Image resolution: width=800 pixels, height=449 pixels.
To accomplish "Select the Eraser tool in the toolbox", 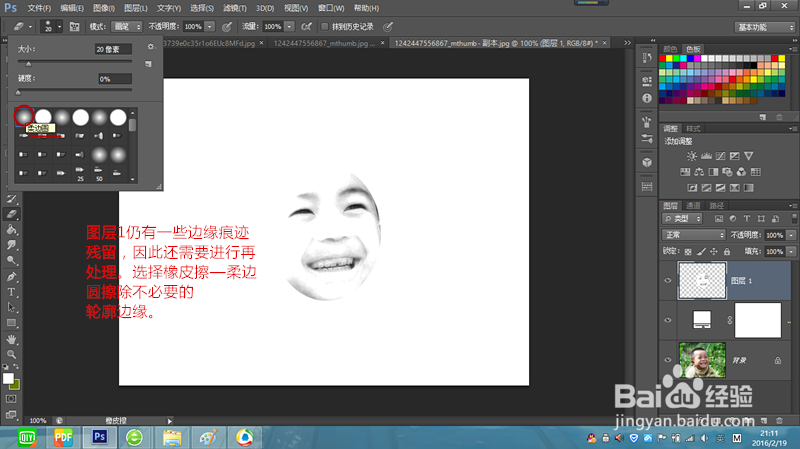I will 12,214.
